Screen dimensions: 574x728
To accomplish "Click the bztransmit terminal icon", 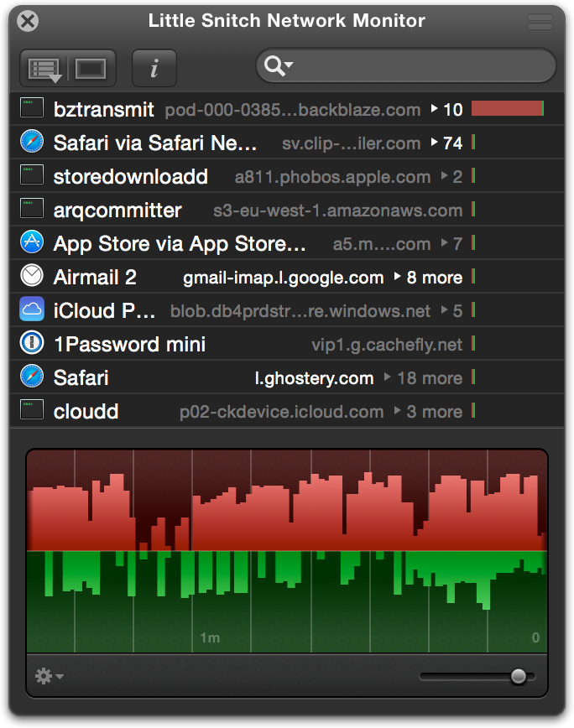I will point(32,107).
